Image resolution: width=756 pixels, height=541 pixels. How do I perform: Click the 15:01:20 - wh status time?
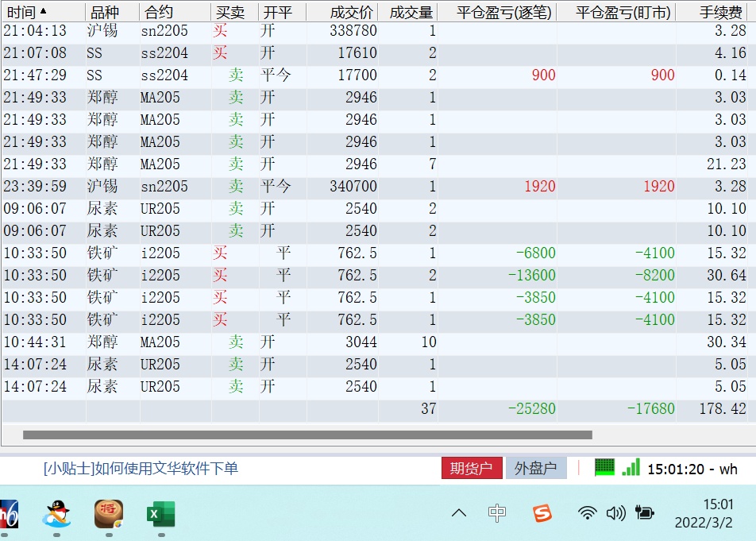[x=692, y=469]
